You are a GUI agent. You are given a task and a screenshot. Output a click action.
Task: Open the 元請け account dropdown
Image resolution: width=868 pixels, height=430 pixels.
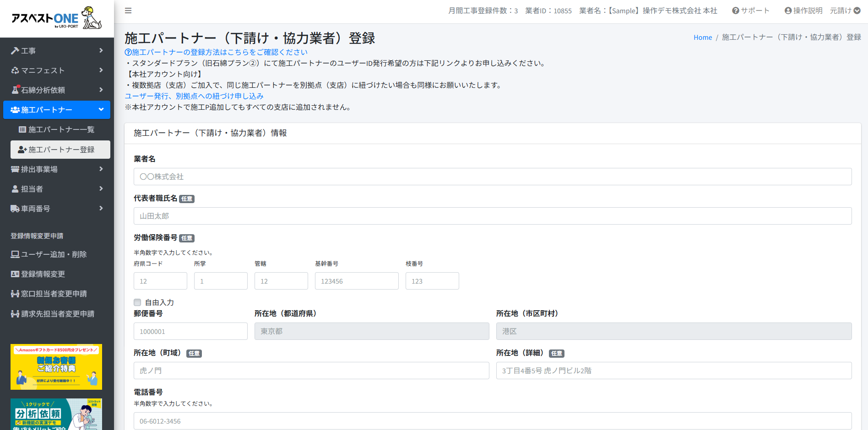tap(845, 11)
